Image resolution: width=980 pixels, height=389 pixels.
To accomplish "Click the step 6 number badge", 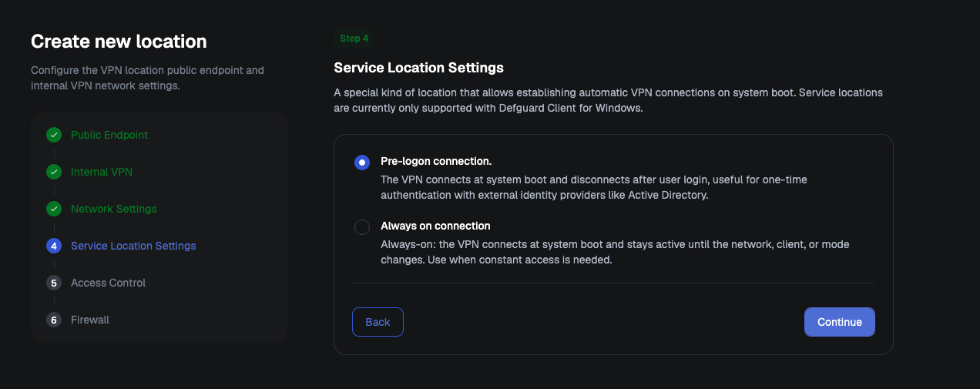I will tap(54, 320).
